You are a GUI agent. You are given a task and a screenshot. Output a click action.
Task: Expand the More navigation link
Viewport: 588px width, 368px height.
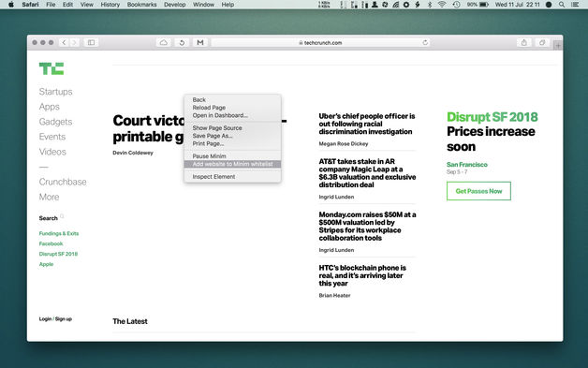[49, 197]
